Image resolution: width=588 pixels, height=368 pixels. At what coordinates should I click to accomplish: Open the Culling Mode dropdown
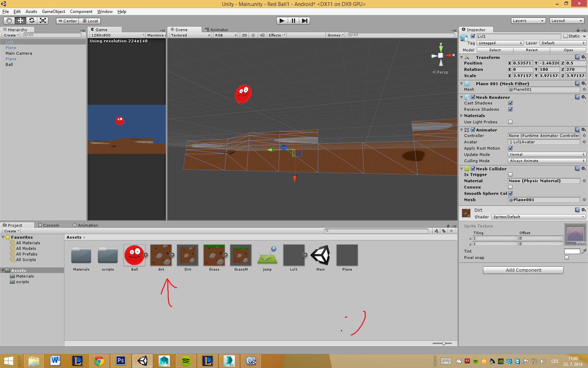(x=547, y=161)
